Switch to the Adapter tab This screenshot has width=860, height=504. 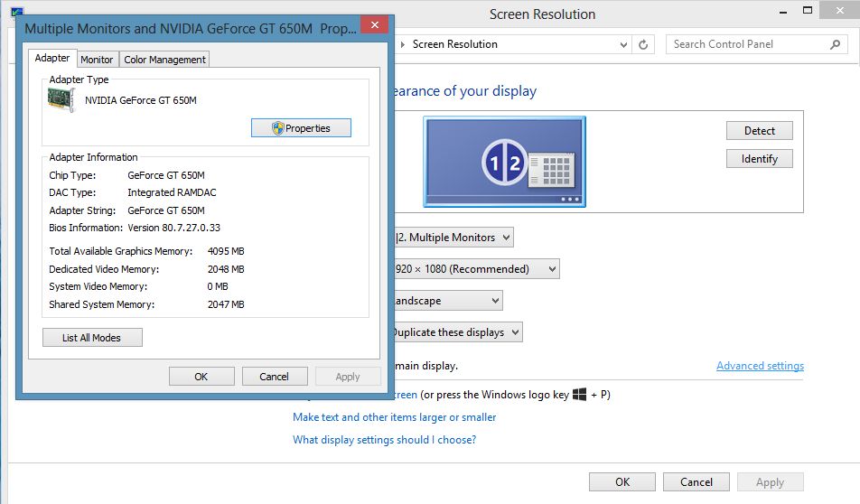click(x=52, y=58)
